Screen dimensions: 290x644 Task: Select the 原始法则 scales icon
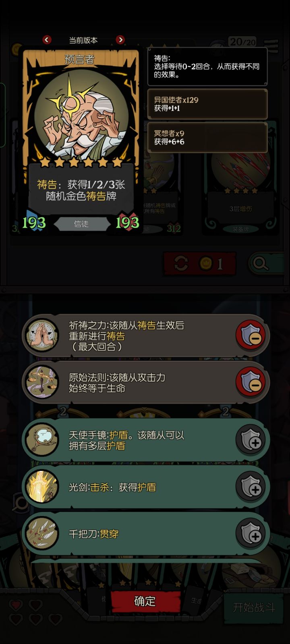pyautogui.click(x=42, y=382)
